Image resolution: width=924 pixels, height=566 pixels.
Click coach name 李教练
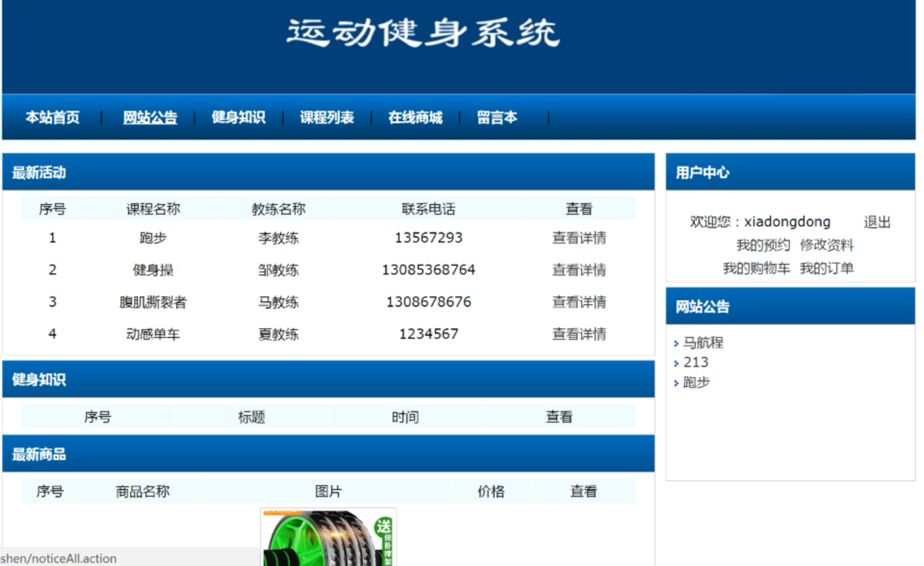(278, 238)
